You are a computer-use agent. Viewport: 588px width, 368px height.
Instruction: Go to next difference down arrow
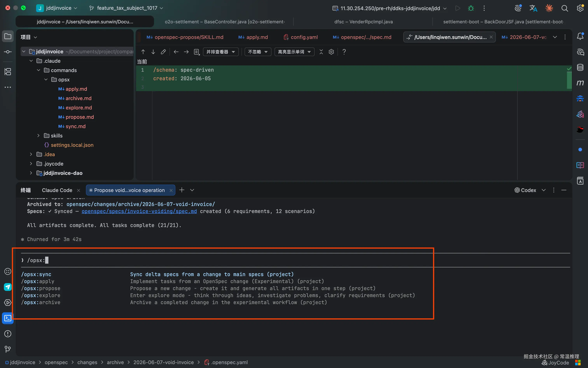pyautogui.click(x=153, y=52)
